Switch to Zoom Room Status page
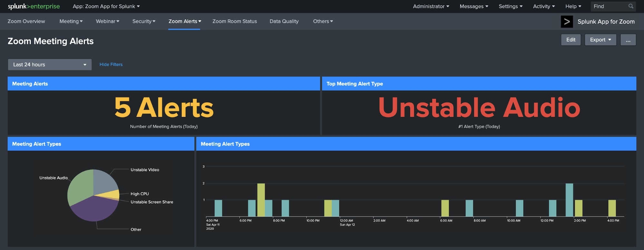This screenshot has width=644, height=250. (235, 21)
